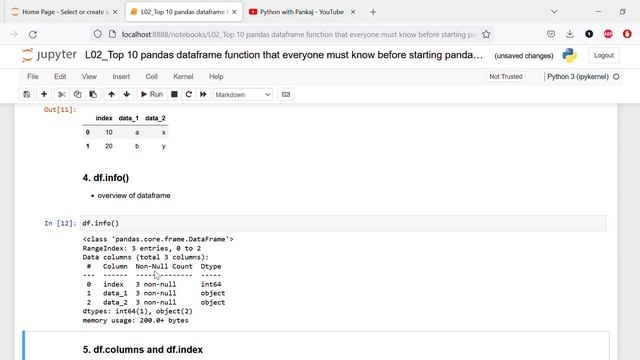
Task: Open the Cell menu
Action: [x=151, y=77]
